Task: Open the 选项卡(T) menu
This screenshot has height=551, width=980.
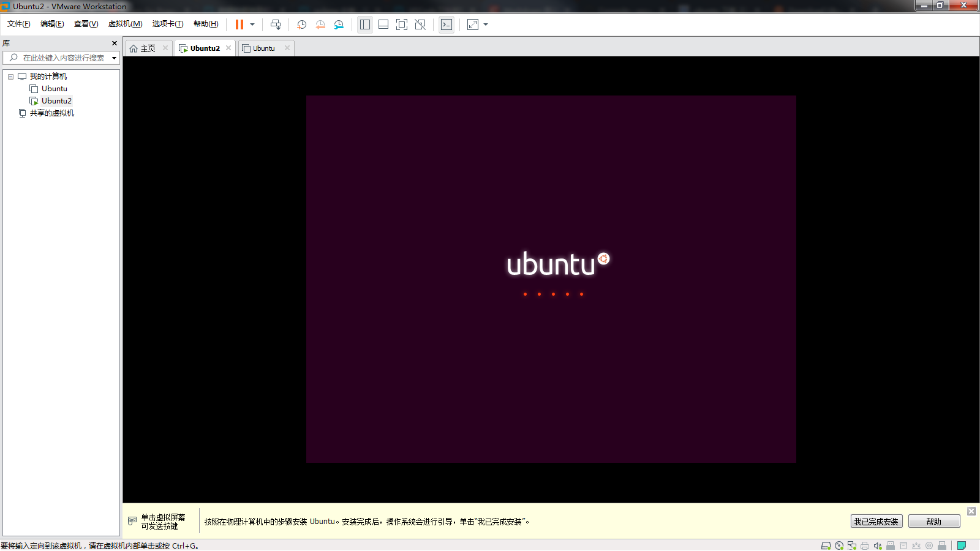Action: click(x=168, y=24)
